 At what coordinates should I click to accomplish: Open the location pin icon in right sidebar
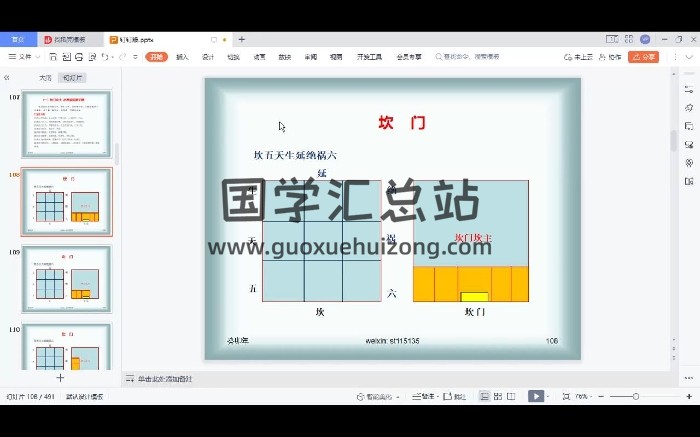coord(689,163)
